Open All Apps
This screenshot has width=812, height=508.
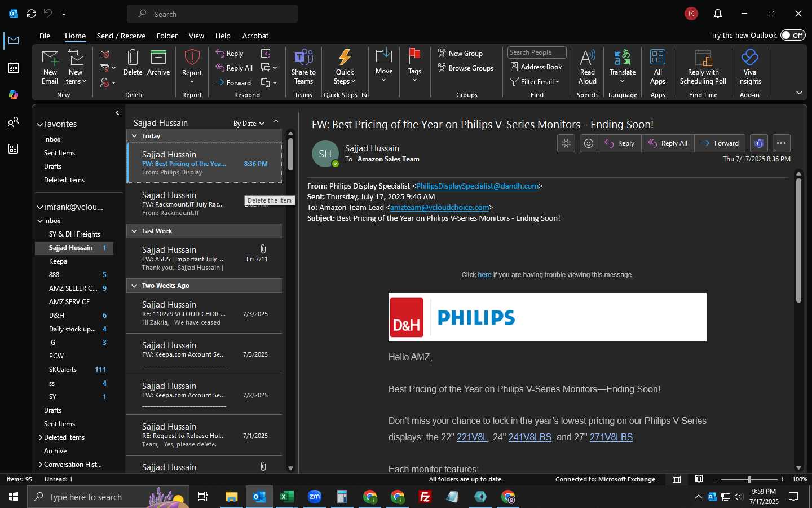(657, 67)
